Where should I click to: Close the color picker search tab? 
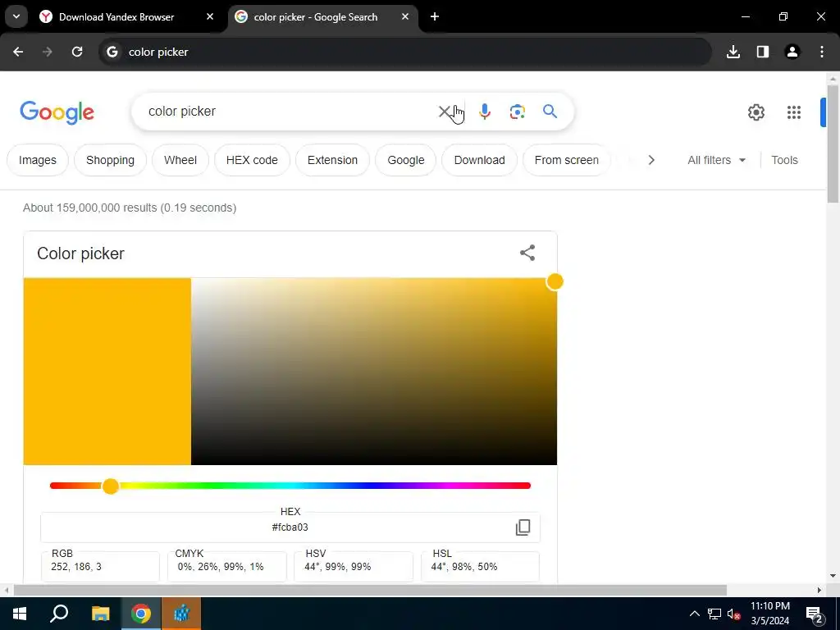[405, 16]
